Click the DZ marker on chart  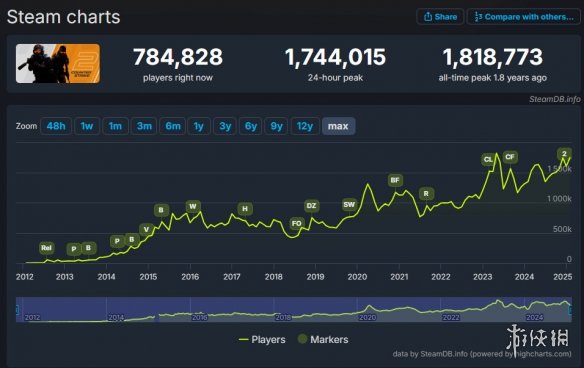tap(311, 206)
